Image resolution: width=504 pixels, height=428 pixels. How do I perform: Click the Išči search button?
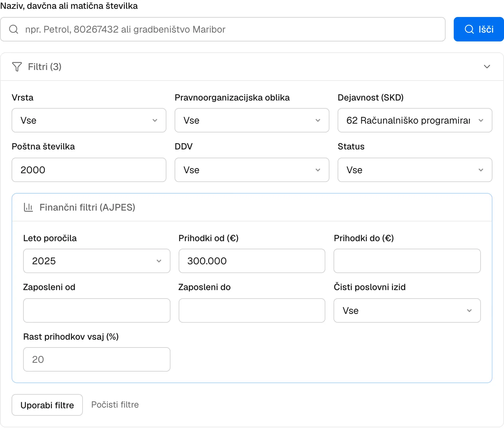[479, 29]
